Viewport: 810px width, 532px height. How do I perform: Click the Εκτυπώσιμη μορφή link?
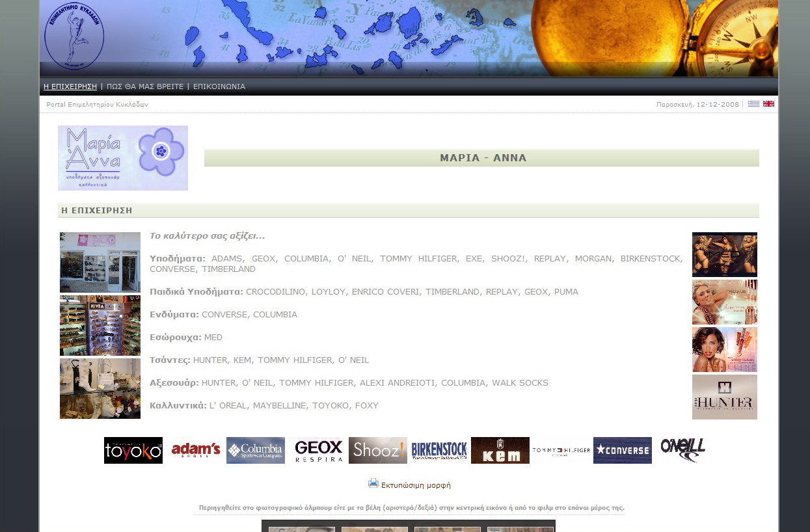(x=416, y=485)
